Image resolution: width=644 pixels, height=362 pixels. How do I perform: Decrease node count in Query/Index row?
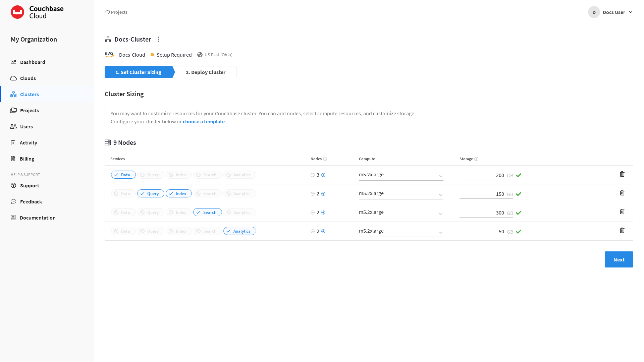pos(313,194)
